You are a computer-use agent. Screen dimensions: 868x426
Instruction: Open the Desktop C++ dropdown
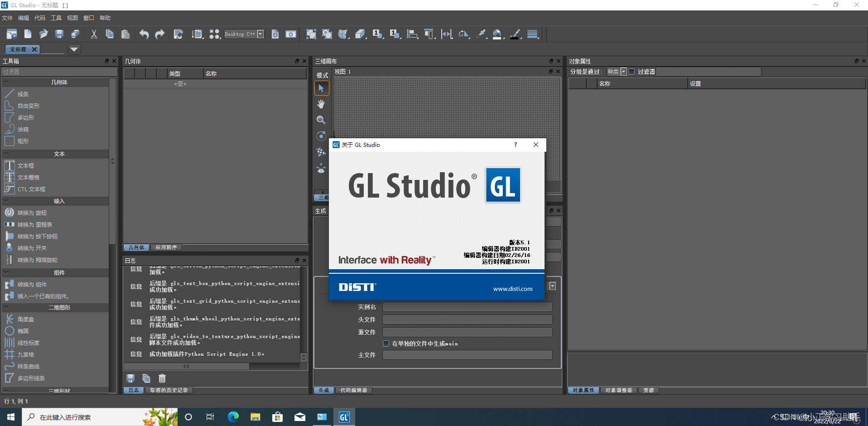point(260,34)
